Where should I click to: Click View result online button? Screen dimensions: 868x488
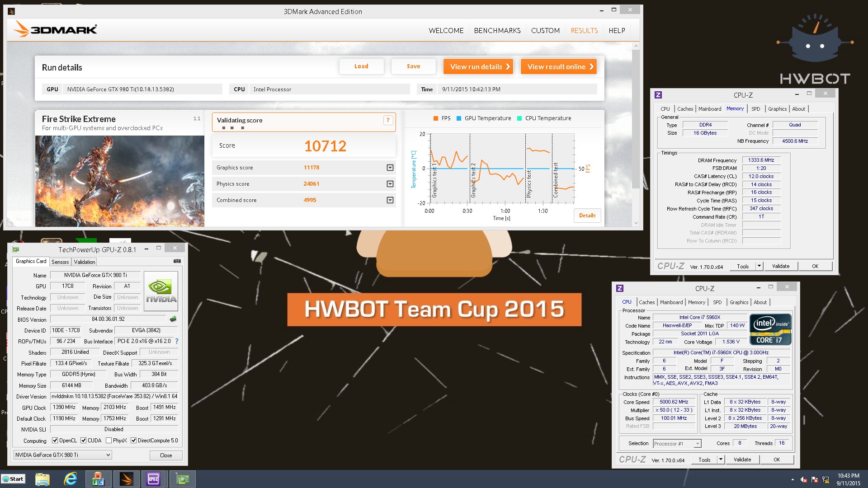click(x=559, y=66)
